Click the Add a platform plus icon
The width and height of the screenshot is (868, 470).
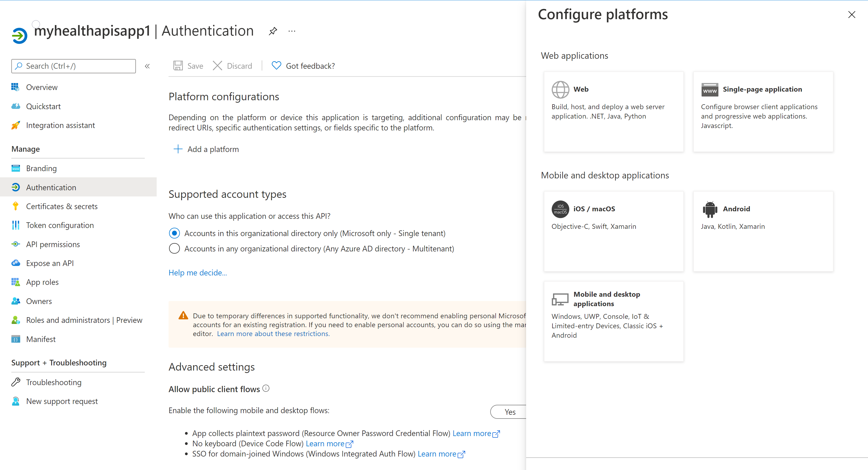[x=178, y=149]
